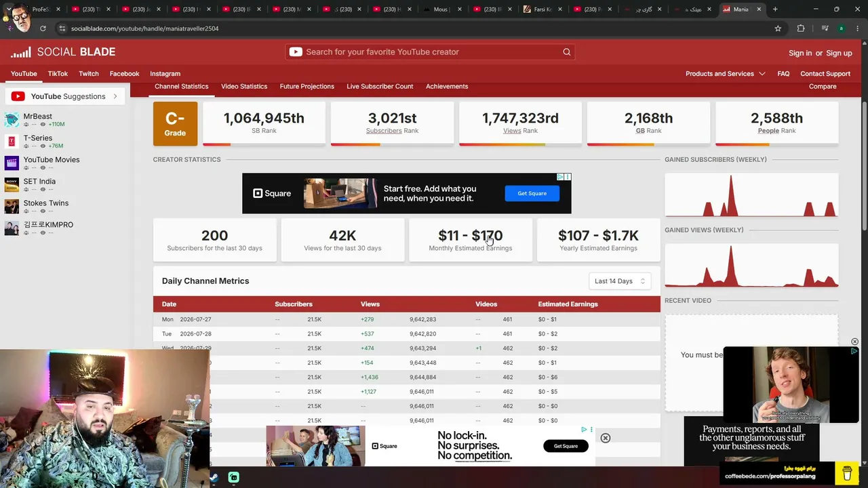The image size is (868, 488).
Task: Close the bottom Square banner ad
Action: coord(606,438)
